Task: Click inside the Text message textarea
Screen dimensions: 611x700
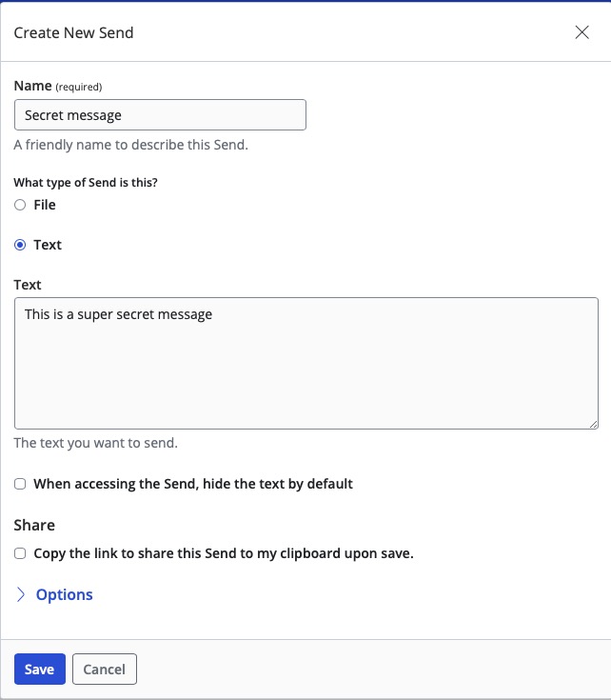Action: pos(305,363)
